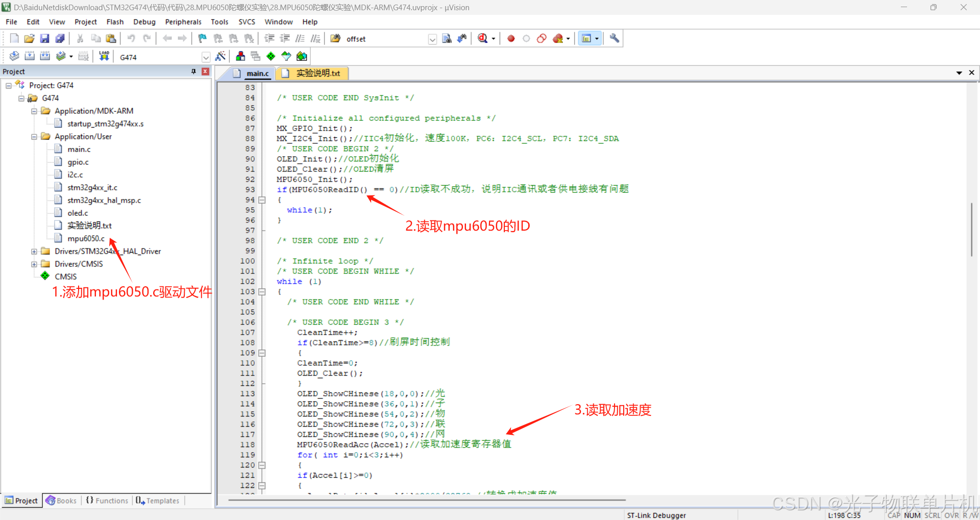Click the document search icon next to the offset box
The image size is (980, 520).
[x=447, y=38]
